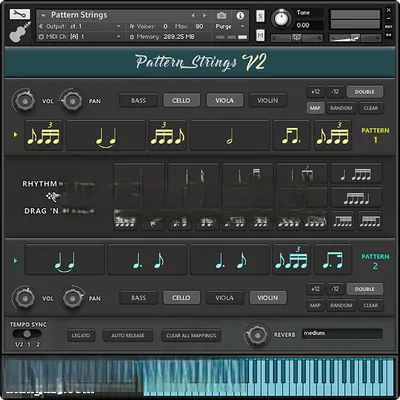The image size is (400, 400).
Task: Adjust the PAN knob for Pattern 2
Action: click(72, 298)
